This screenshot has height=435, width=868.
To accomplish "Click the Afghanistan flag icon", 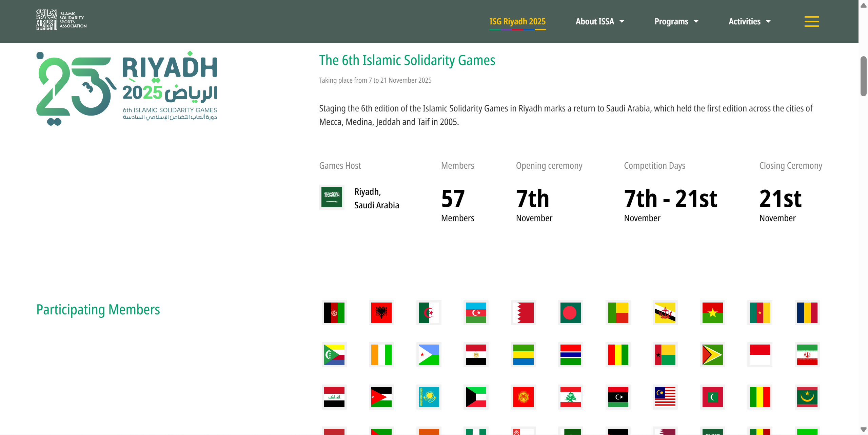I will [x=334, y=312].
